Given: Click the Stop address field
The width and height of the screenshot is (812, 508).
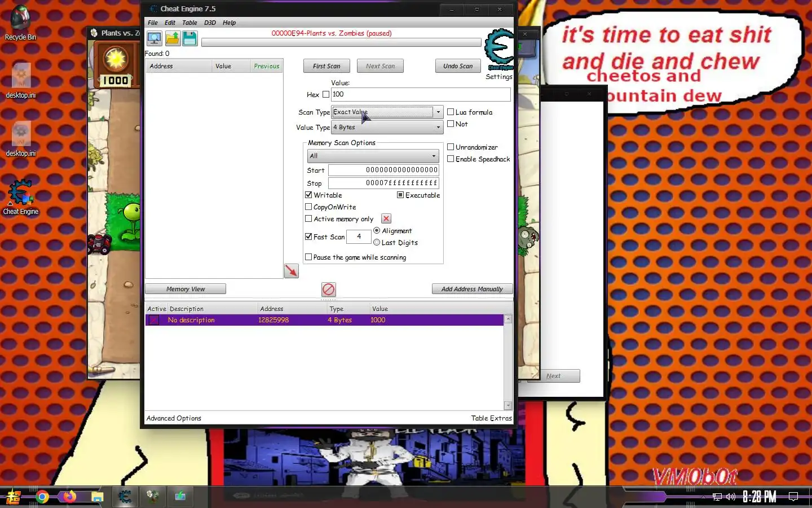Looking at the screenshot, I should point(383,183).
